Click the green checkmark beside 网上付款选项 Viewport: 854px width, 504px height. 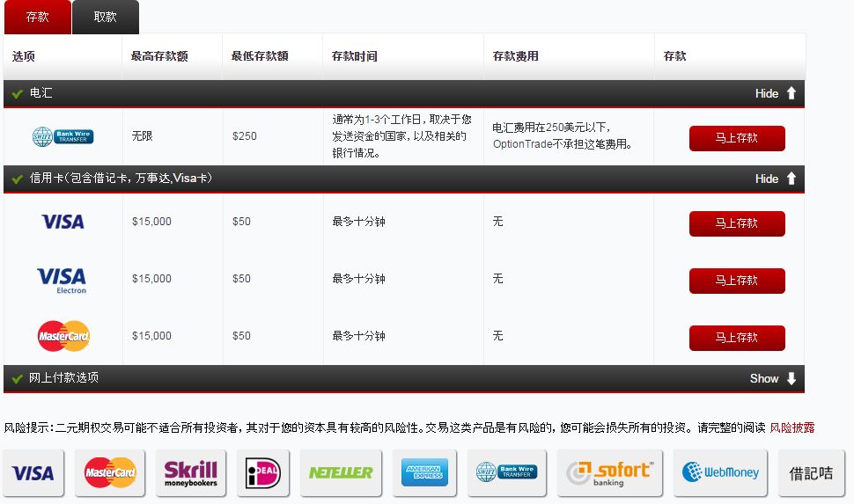(x=18, y=378)
